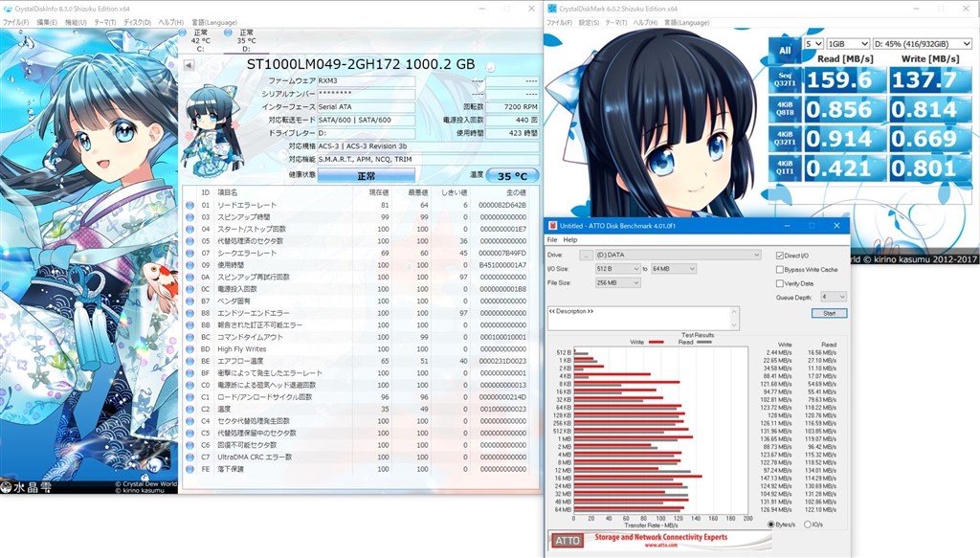Click the previous disk arrow button
Image resolution: width=980 pixels, height=558 pixels.
point(189,64)
